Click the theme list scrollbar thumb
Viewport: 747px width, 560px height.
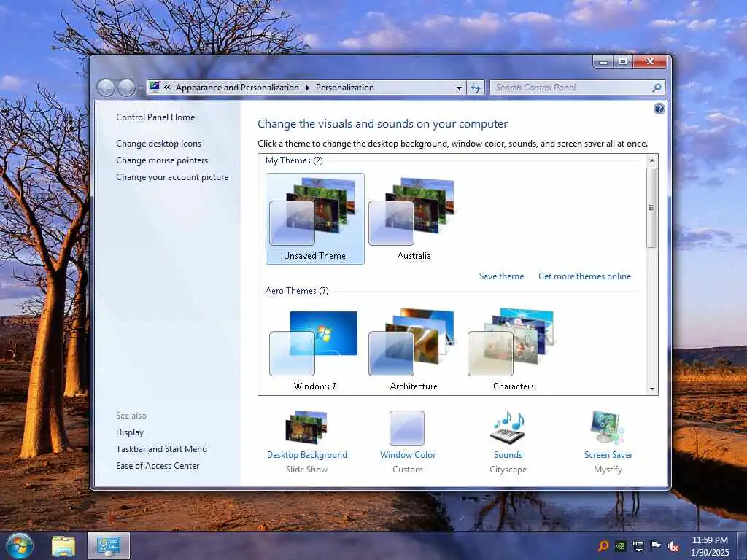[x=652, y=208]
